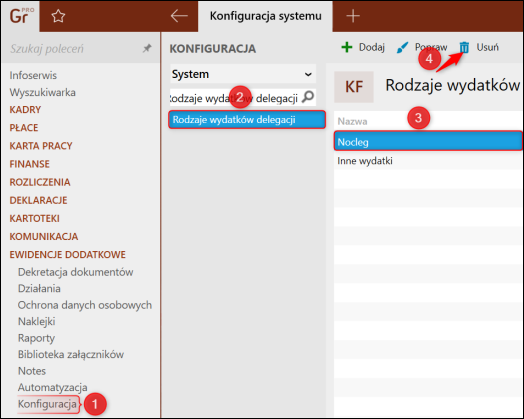Go back using the left arrow icon

(179, 16)
